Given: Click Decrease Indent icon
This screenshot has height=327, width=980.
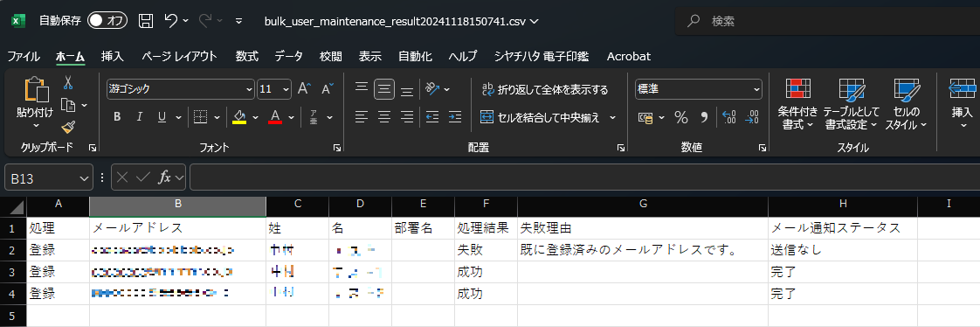Looking at the screenshot, I should tap(431, 116).
